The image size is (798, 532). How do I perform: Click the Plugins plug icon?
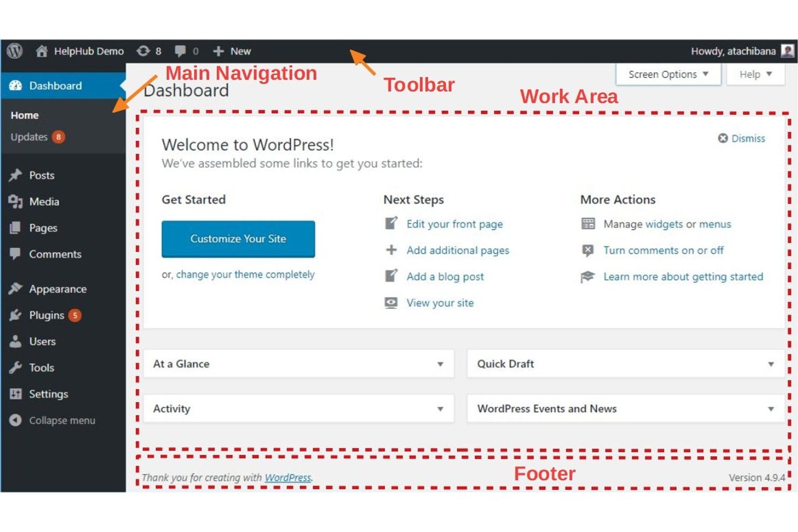pos(16,315)
